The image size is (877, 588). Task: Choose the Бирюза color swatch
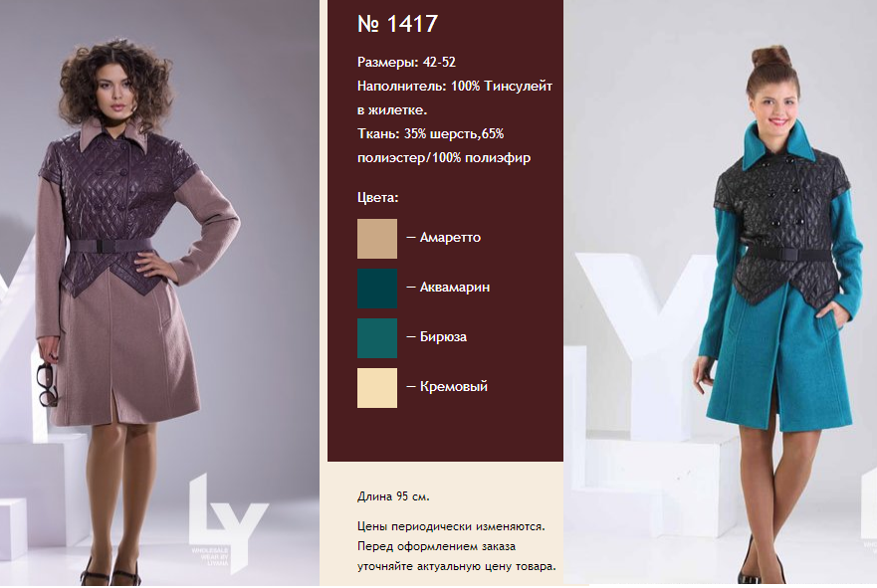(x=377, y=338)
